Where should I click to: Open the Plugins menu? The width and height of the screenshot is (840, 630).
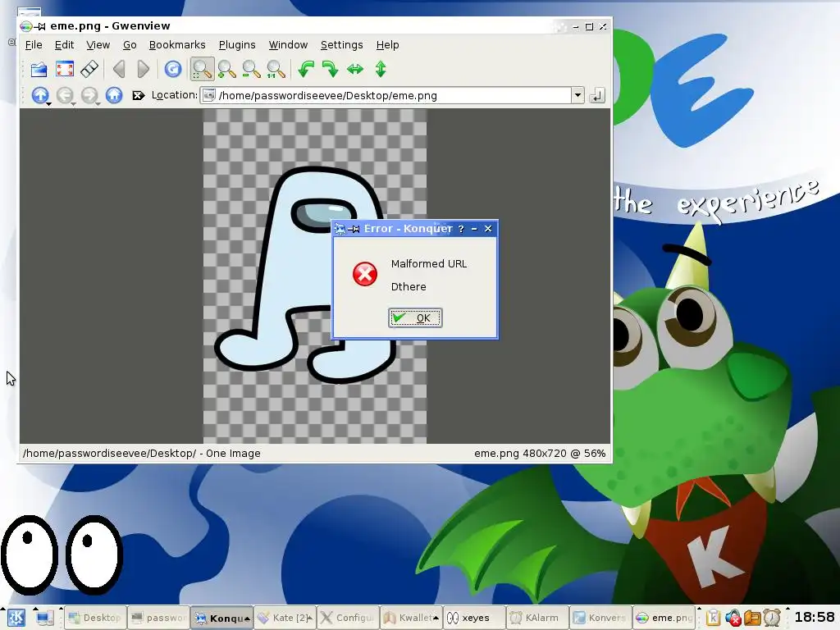237,45
